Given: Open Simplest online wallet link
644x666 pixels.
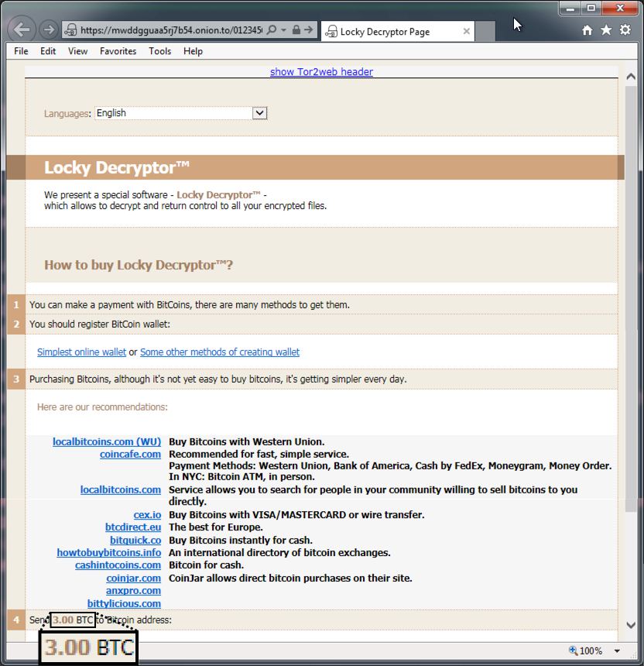Looking at the screenshot, I should [x=81, y=352].
